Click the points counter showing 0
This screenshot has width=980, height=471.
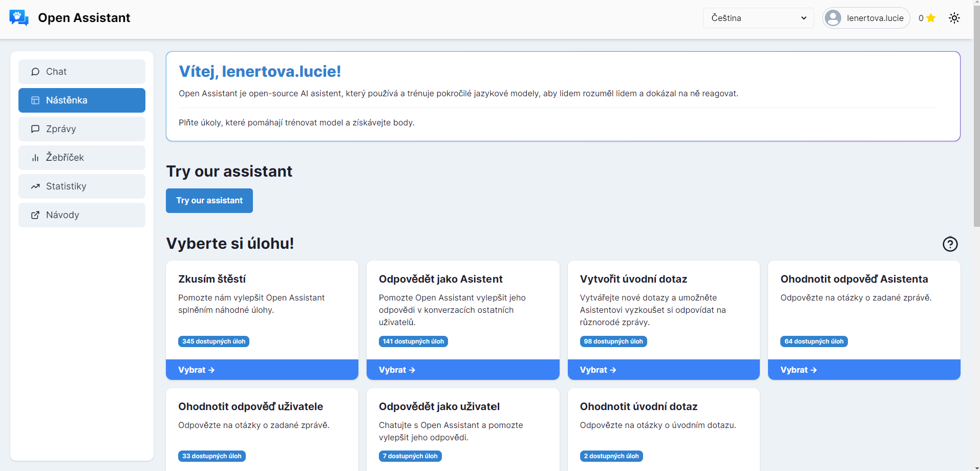click(x=921, y=18)
